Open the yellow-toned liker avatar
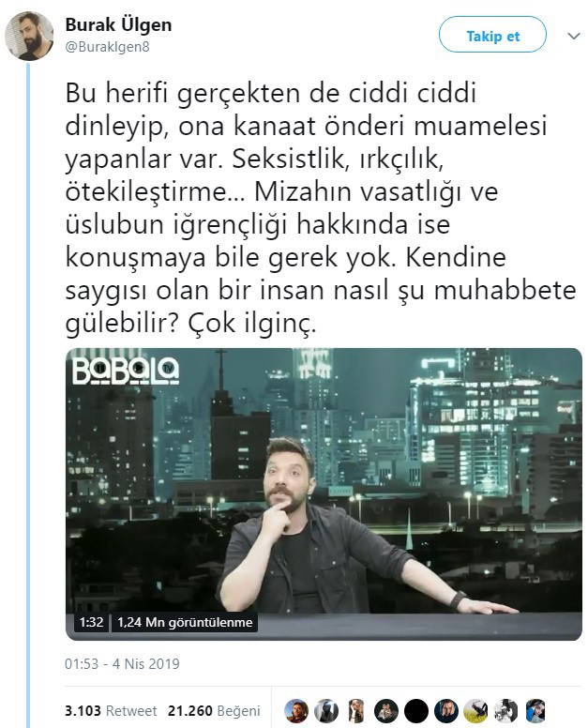 click(475, 711)
